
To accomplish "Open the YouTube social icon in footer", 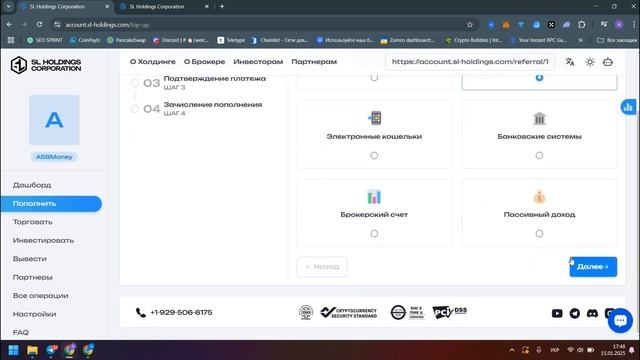I will pos(557,313).
